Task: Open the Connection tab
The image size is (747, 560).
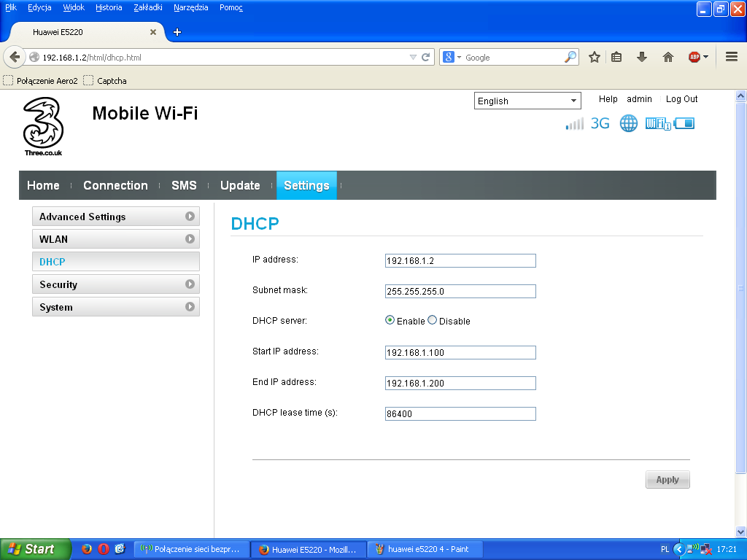Action: click(x=115, y=185)
